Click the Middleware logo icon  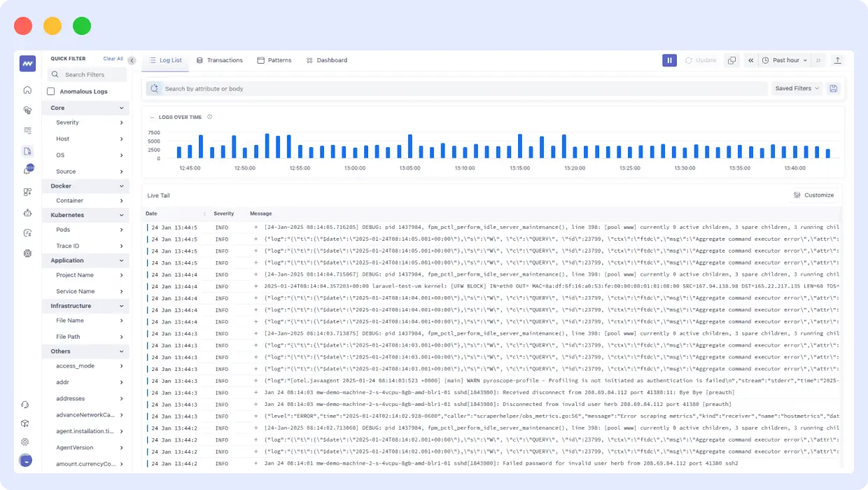coord(27,63)
